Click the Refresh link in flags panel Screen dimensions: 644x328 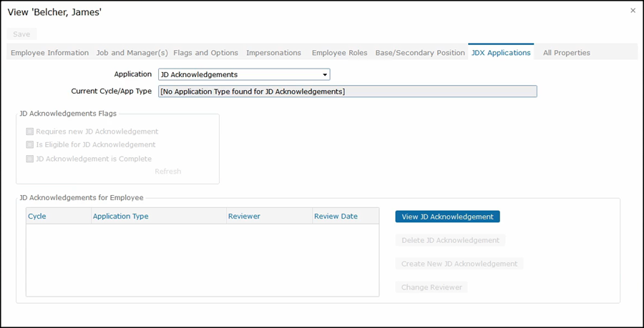[168, 172]
